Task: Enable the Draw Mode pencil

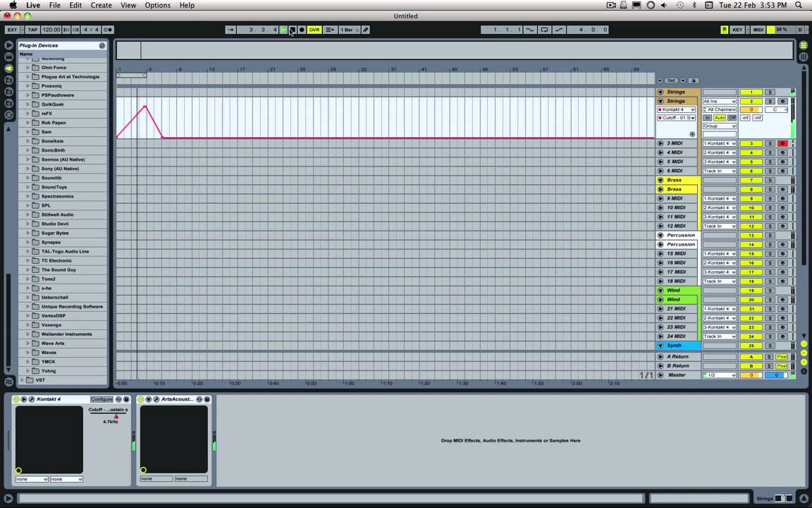Action: pyautogui.click(x=366, y=30)
